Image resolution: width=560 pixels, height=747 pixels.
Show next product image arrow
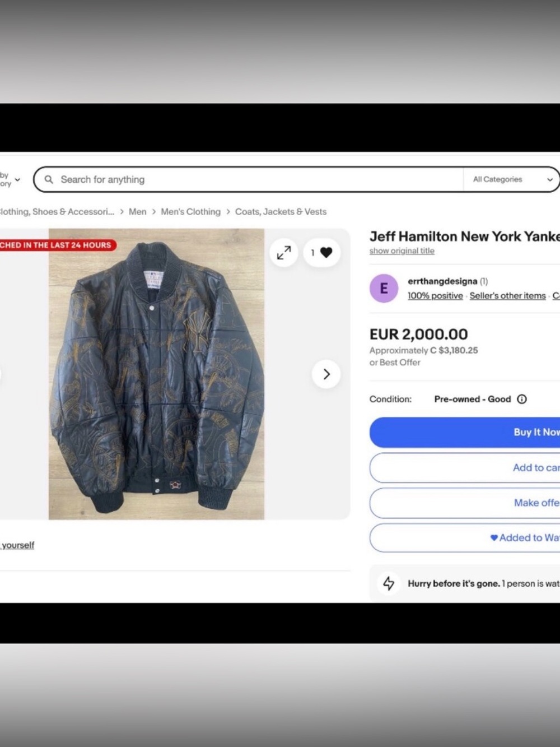(x=326, y=374)
